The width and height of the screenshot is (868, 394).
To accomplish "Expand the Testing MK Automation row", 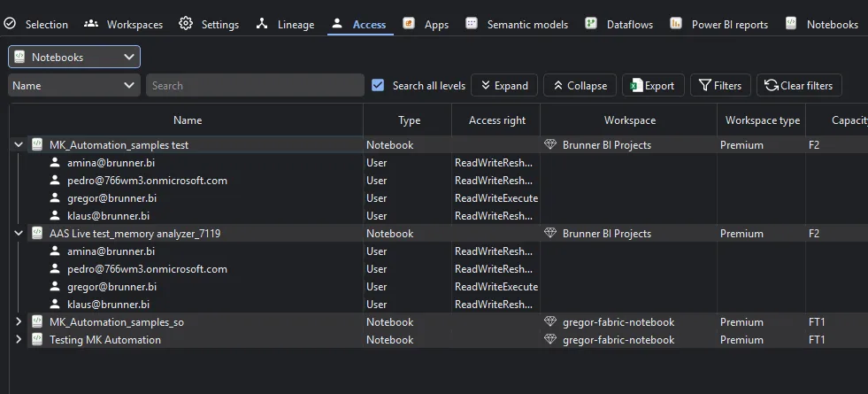I will coord(19,339).
